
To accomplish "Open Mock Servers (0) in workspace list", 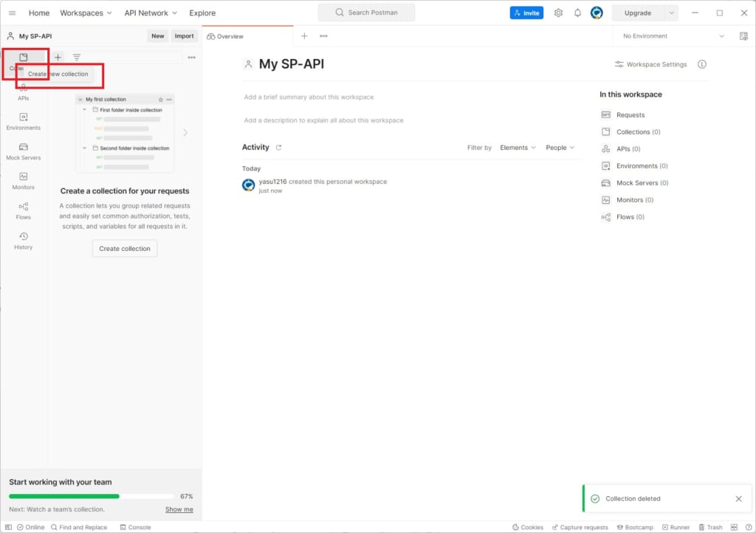I will click(634, 182).
